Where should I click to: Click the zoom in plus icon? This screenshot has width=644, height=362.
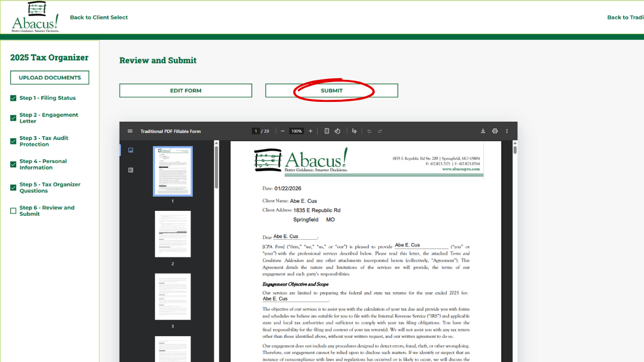(310, 131)
